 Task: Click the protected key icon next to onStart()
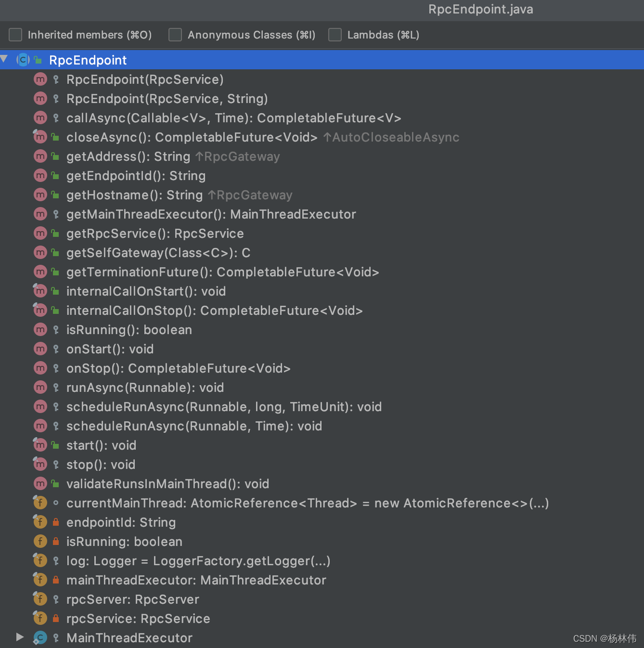point(56,349)
